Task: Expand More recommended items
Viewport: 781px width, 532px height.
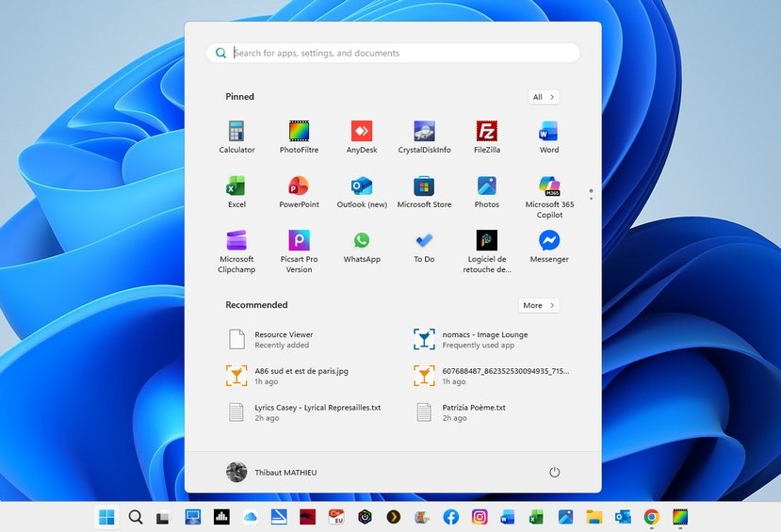Action: point(539,305)
